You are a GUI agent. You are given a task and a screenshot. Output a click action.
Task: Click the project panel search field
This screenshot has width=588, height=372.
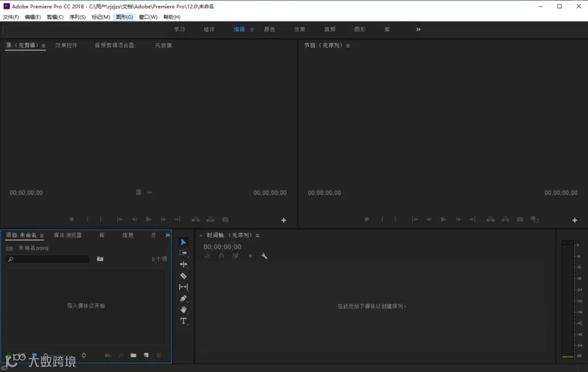pyautogui.click(x=47, y=259)
